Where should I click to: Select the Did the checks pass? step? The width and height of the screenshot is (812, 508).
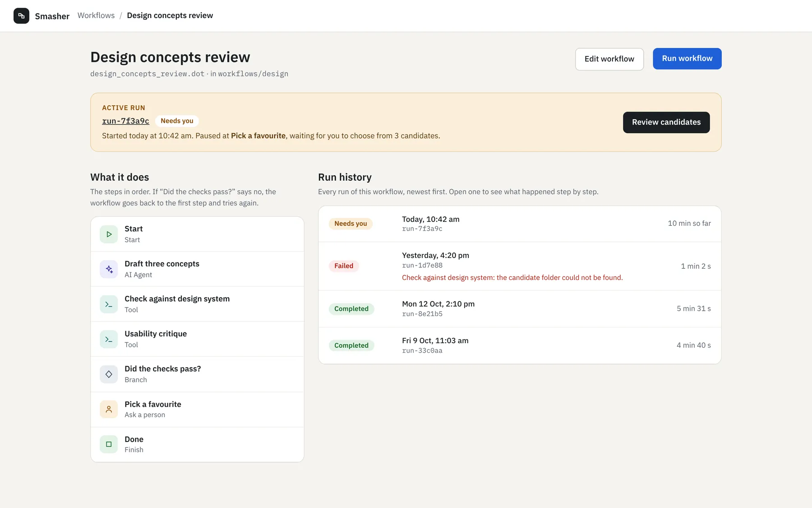(197, 374)
